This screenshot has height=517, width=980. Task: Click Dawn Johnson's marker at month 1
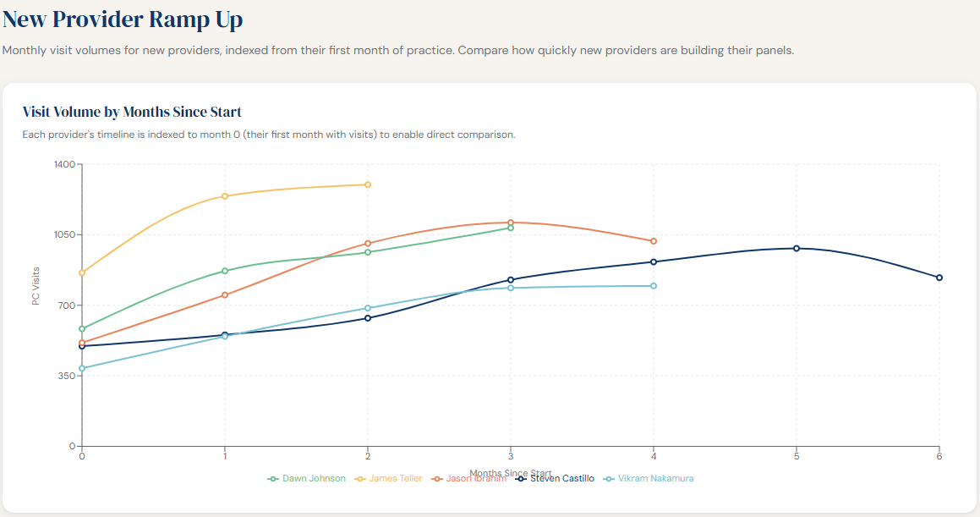click(225, 272)
